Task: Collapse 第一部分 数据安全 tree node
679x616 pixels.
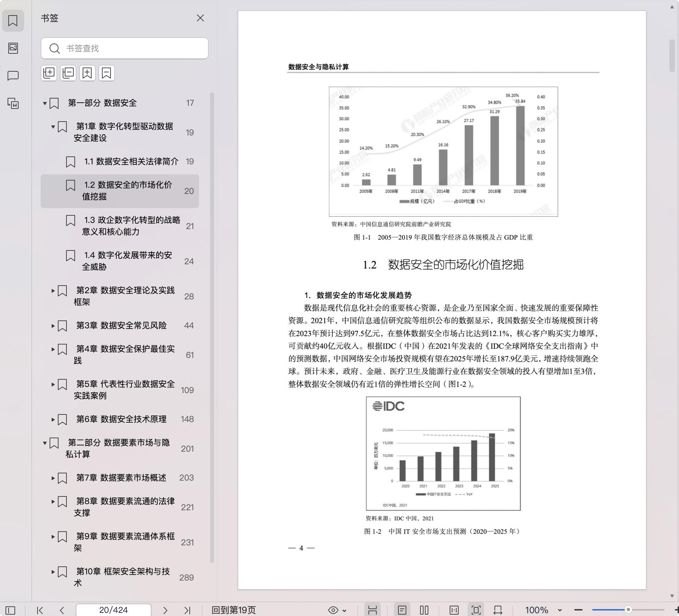Action: (x=45, y=103)
